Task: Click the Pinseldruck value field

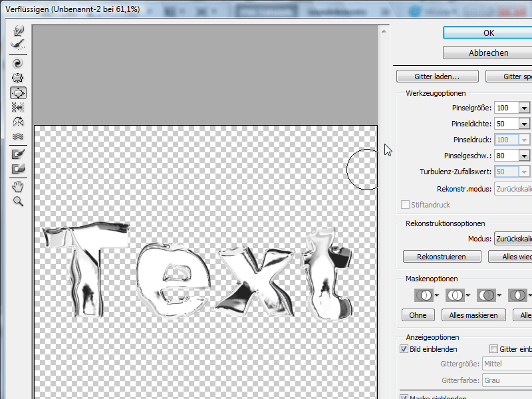Action: [x=507, y=140]
